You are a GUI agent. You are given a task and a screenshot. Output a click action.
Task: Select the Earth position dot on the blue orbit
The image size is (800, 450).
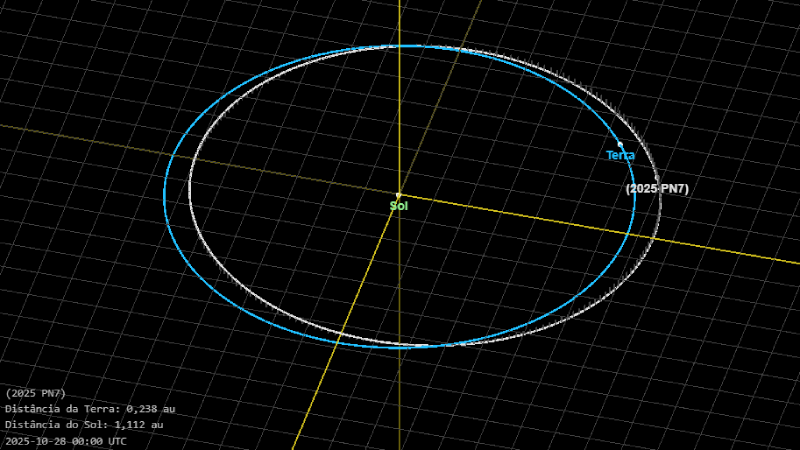pyautogui.click(x=620, y=144)
